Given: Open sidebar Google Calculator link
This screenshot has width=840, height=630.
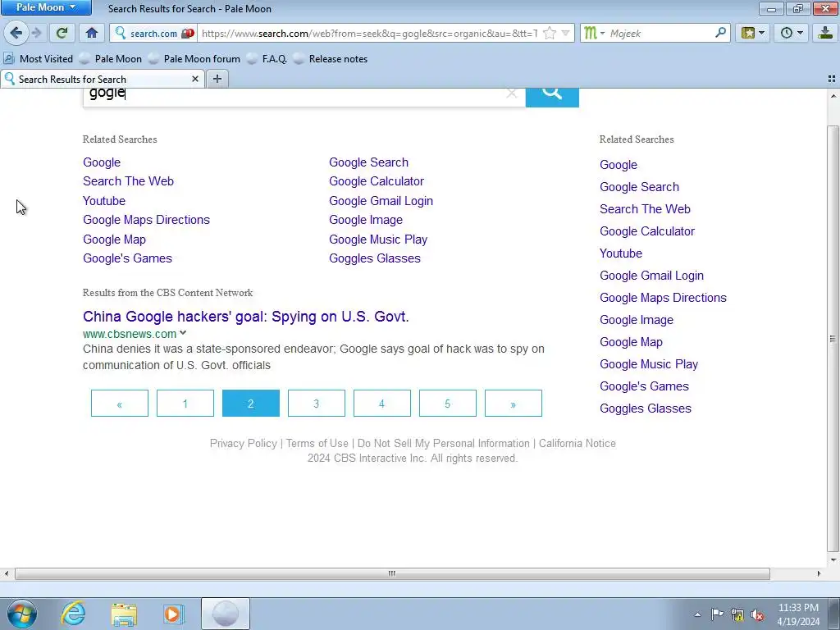Looking at the screenshot, I should tap(647, 231).
